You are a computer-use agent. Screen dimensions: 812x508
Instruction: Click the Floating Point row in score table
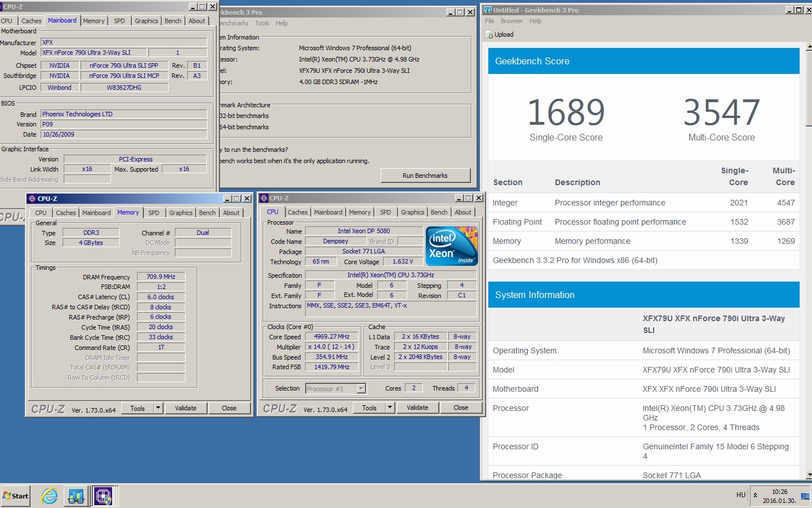pos(644,222)
